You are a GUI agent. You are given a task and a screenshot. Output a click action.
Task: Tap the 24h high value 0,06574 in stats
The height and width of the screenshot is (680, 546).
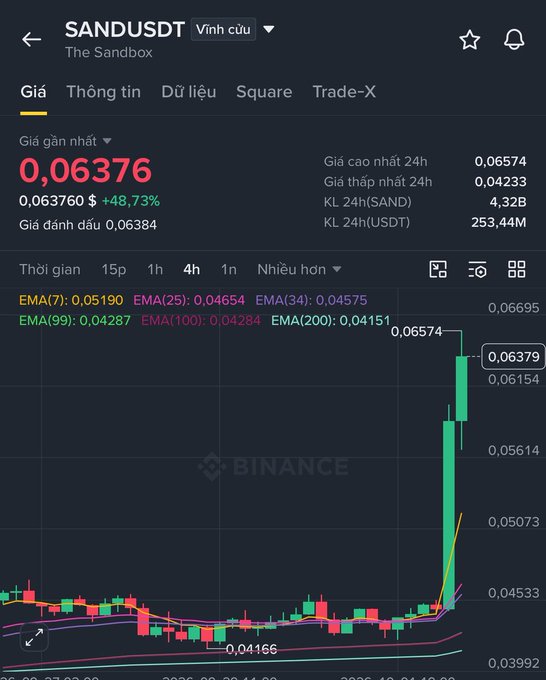(x=500, y=161)
